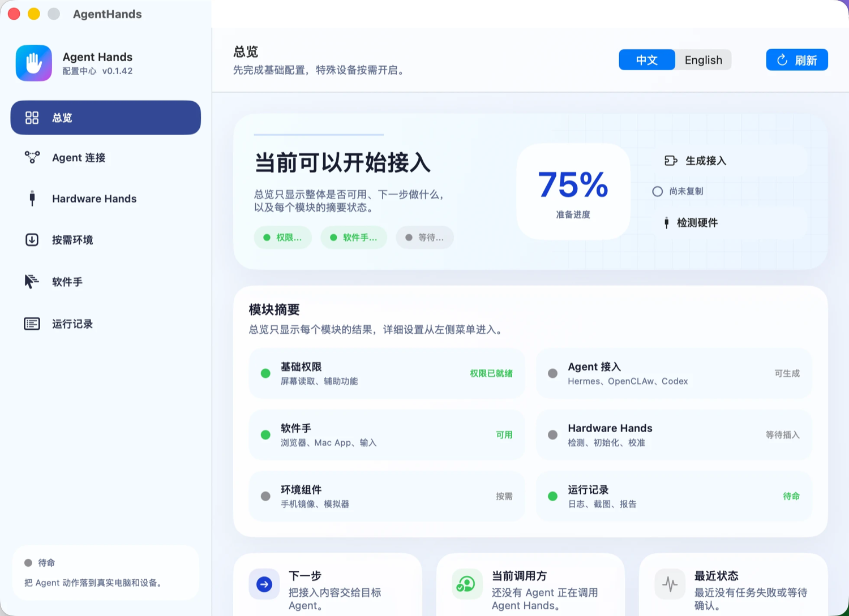Go to Hardware Hands in sidebar
849x616 pixels.
pyautogui.click(x=106, y=199)
